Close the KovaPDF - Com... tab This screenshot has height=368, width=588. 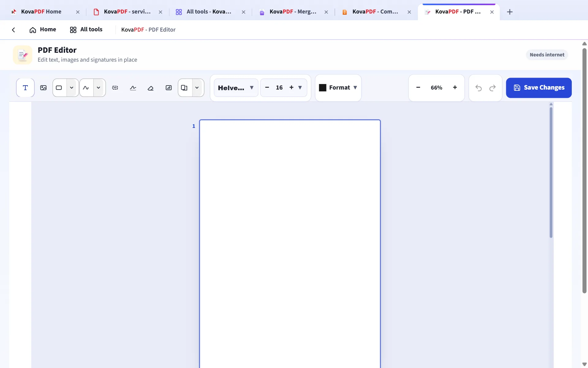point(409,12)
